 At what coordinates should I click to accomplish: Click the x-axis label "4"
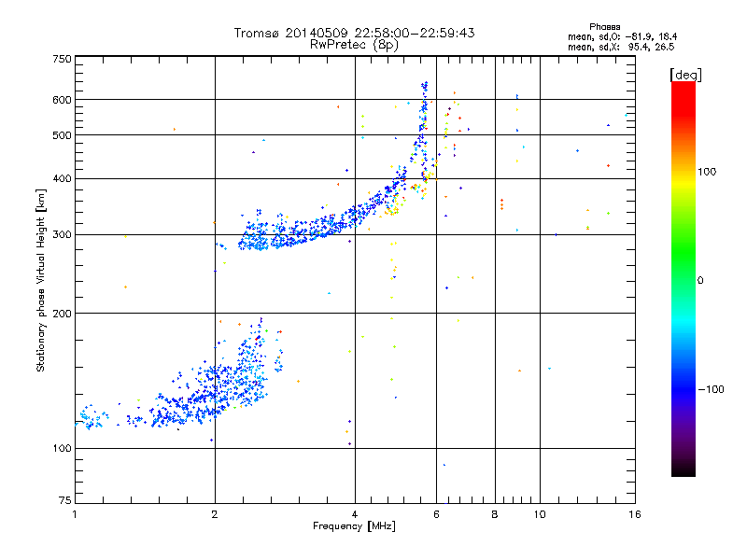(x=355, y=514)
